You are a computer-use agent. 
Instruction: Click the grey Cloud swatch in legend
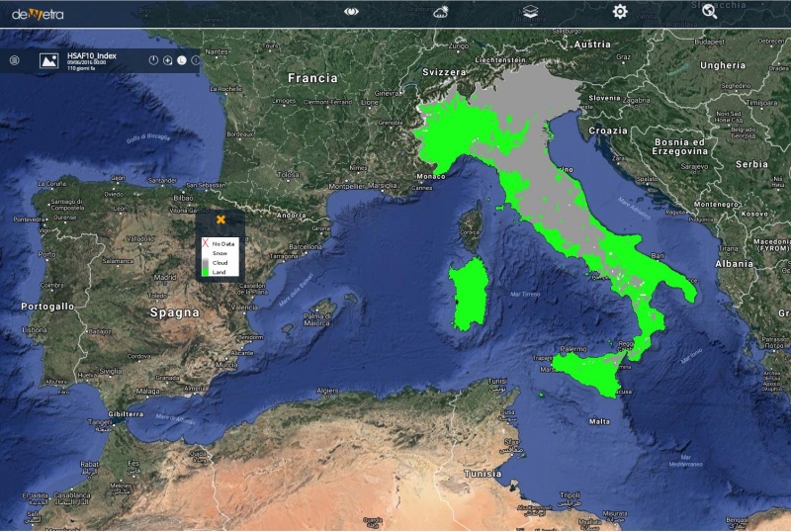point(206,262)
